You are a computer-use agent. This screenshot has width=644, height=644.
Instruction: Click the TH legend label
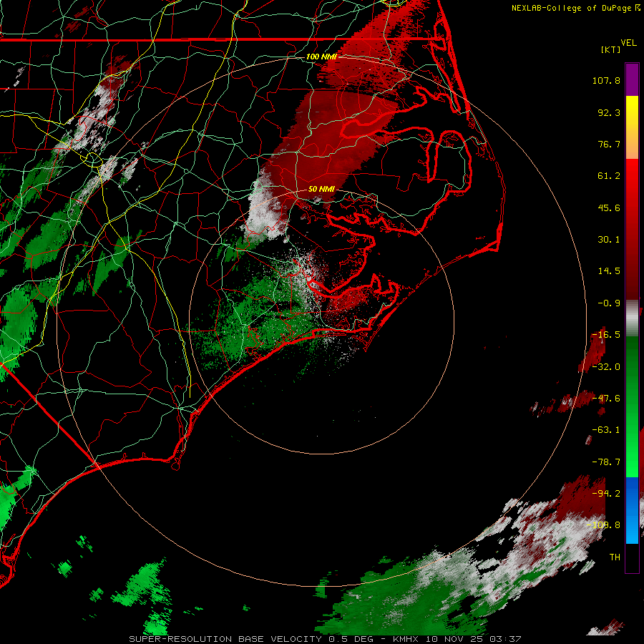(615, 557)
